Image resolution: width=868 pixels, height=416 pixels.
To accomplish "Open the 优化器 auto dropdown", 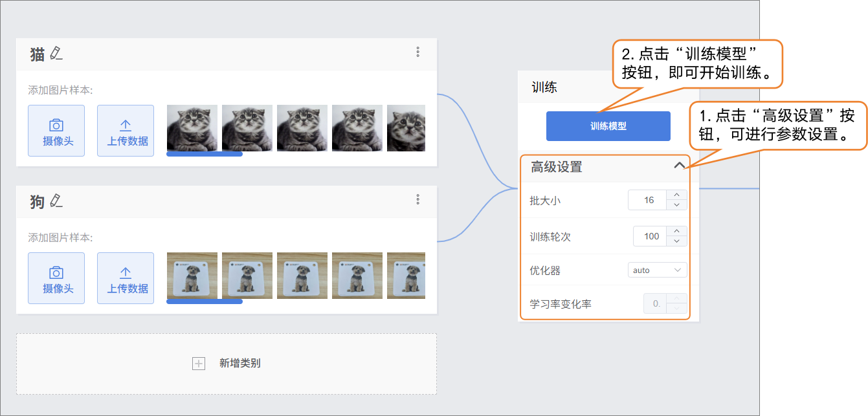I will 657,270.
